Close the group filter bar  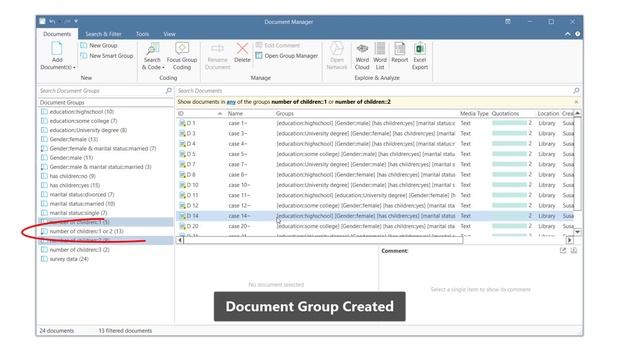click(576, 102)
